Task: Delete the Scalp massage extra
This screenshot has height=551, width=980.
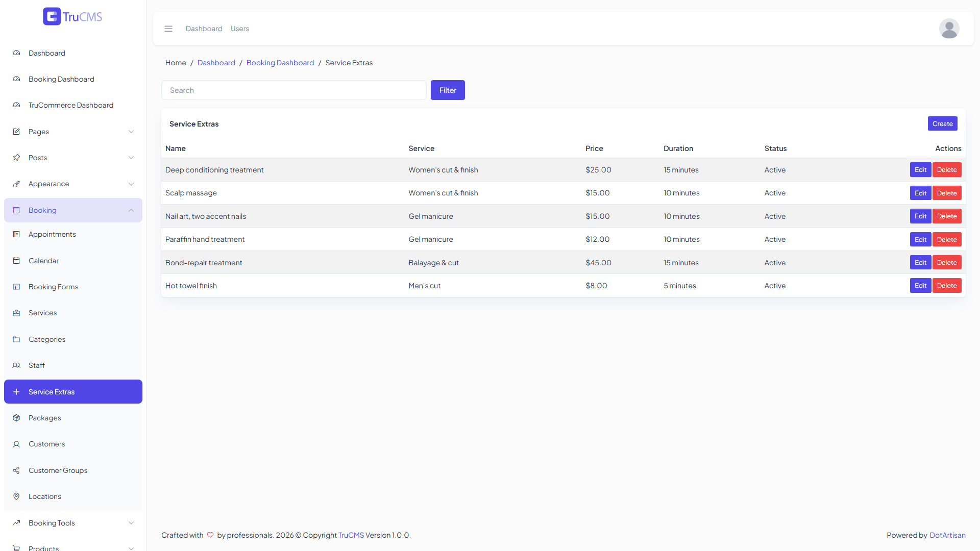Action: click(x=947, y=193)
